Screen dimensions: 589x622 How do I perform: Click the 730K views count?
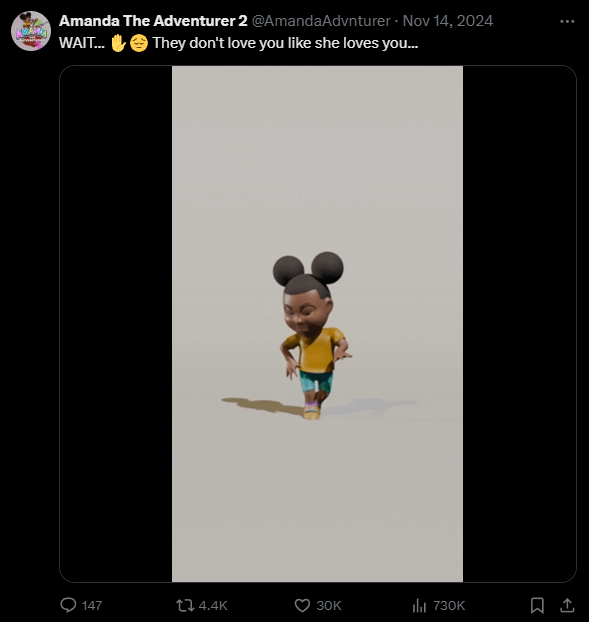point(449,606)
